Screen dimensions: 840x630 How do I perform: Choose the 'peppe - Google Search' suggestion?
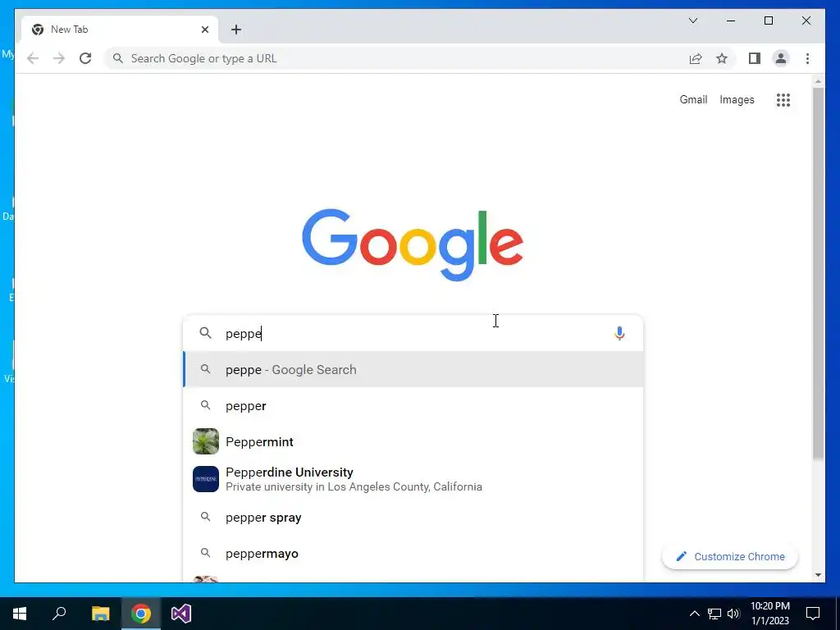tap(413, 370)
